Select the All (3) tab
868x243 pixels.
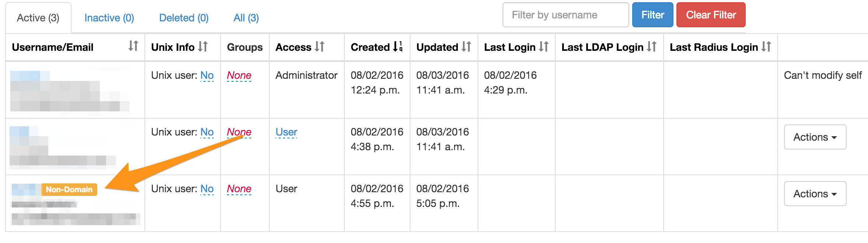pyautogui.click(x=246, y=18)
